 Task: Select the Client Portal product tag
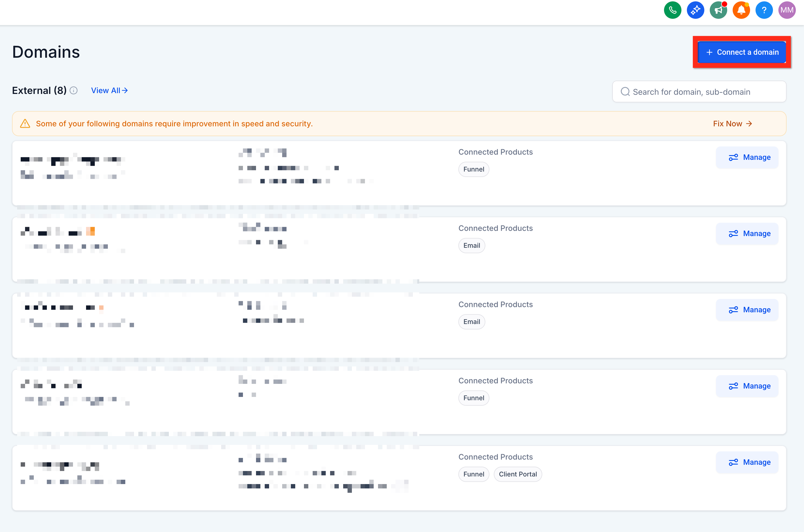tap(517, 474)
